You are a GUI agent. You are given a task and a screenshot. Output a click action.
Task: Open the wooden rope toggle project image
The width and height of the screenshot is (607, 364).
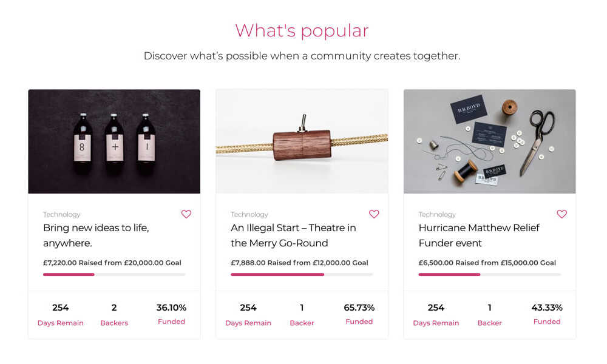point(302,141)
